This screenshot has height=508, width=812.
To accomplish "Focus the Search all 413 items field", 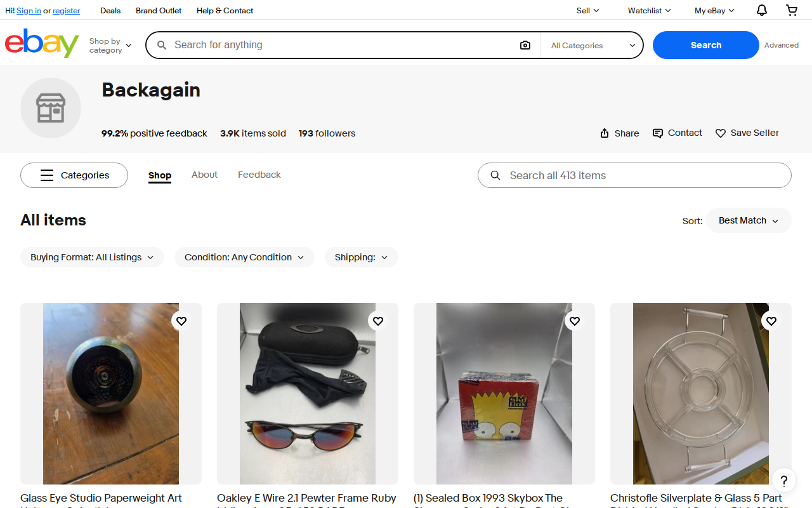I will click(x=634, y=175).
